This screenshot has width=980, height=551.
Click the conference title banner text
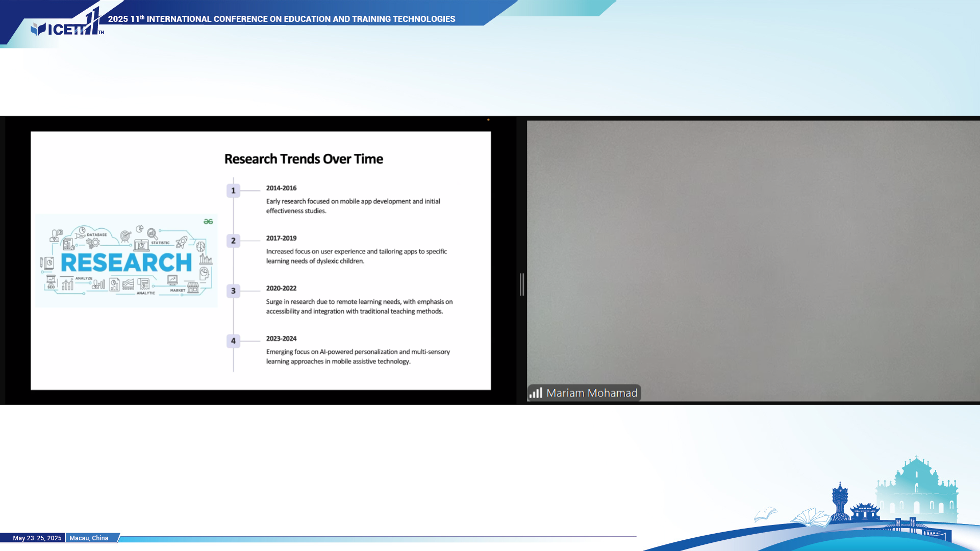click(282, 19)
